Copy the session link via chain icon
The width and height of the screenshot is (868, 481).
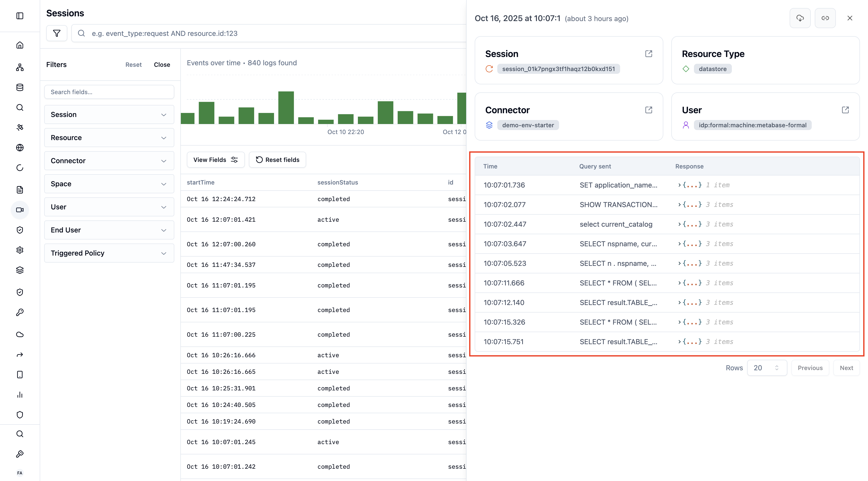tap(825, 18)
